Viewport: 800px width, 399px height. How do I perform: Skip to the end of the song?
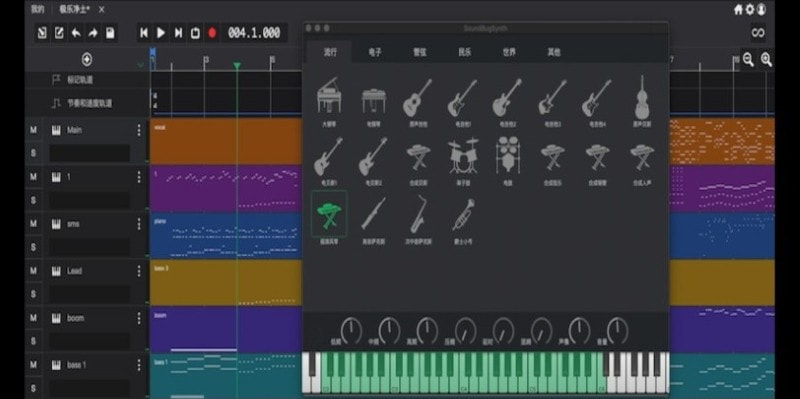[x=178, y=33]
